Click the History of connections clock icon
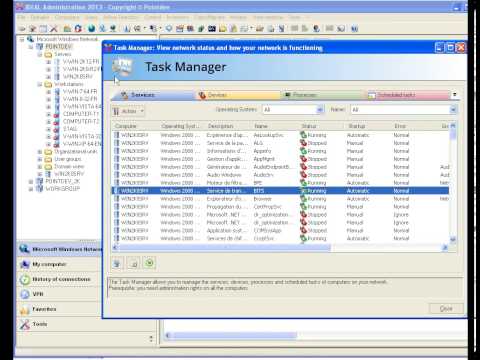480x360 pixels. pos(25,279)
